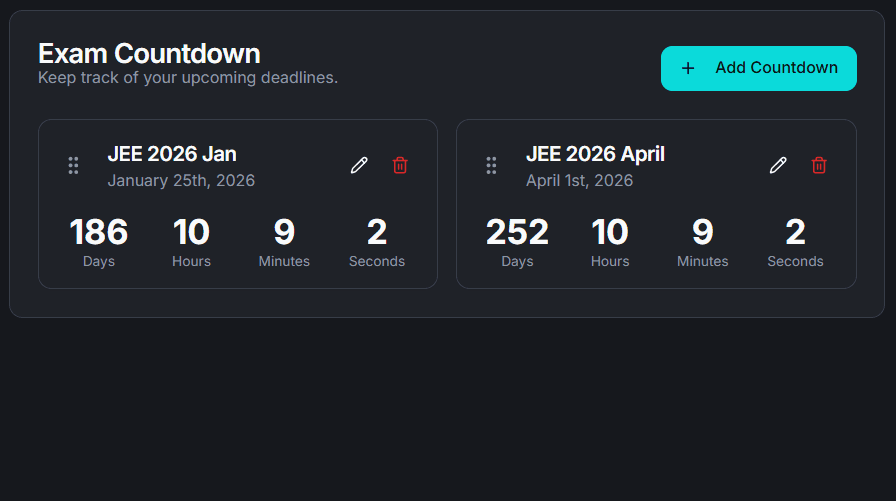896x501 pixels.
Task: Edit the JEE 2026 April countdown
Action: coord(777,166)
